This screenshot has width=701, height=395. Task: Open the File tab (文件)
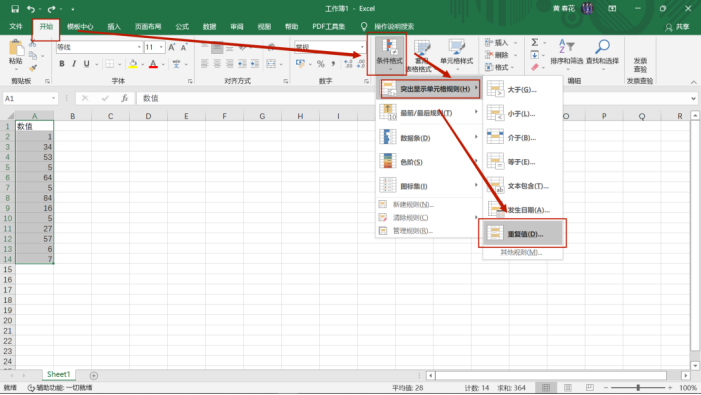16,27
